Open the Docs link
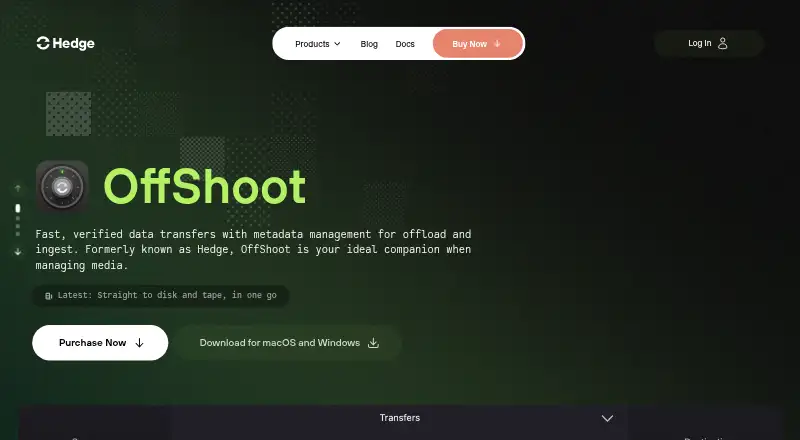 pyautogui.click(x=405, y=44)
